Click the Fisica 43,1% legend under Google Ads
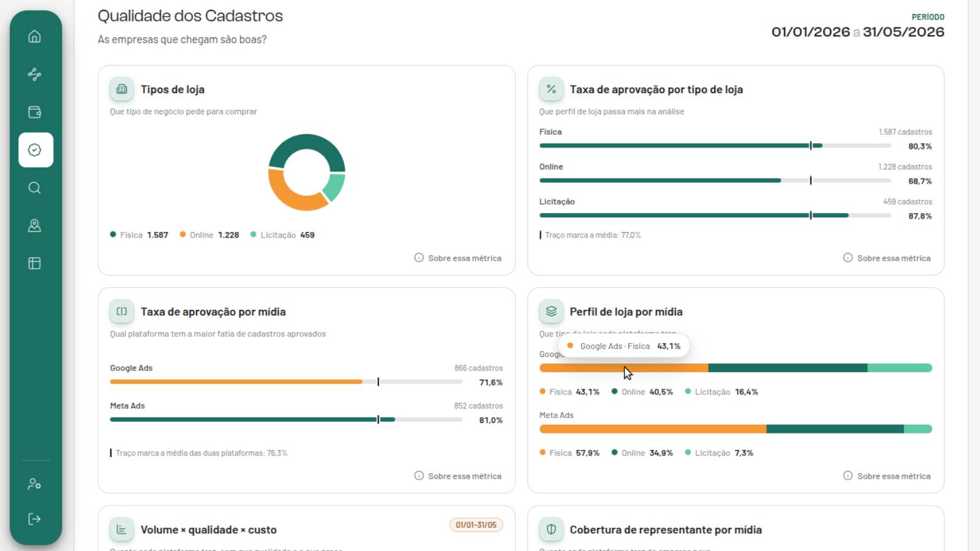The width and height of the screenshot is (980, 551). (570, 392)
